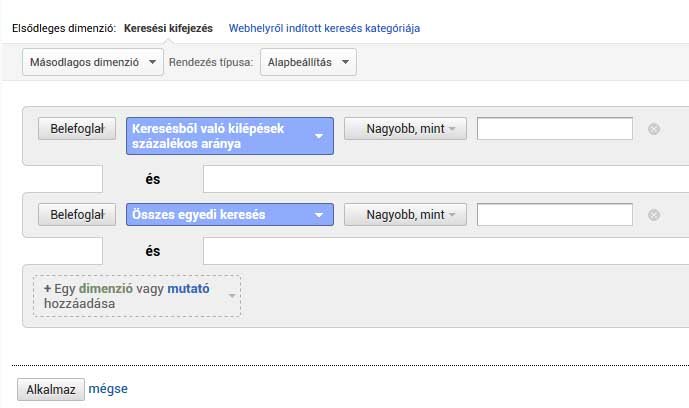
Task: Toggle first Belefoglal include button
Action: pos(77,129)
